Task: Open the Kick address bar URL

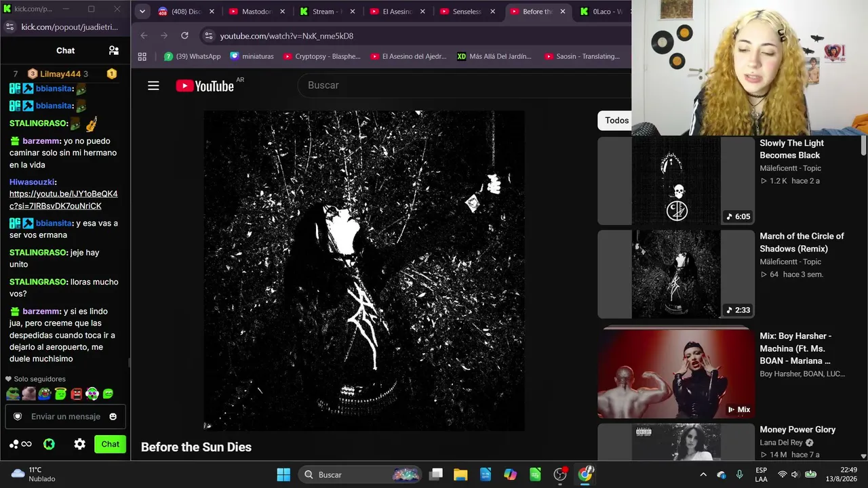Action: click(70, 27)
